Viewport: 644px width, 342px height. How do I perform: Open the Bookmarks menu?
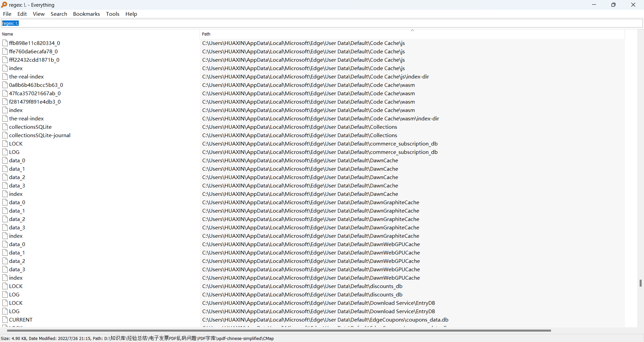(x=87, y=14)
